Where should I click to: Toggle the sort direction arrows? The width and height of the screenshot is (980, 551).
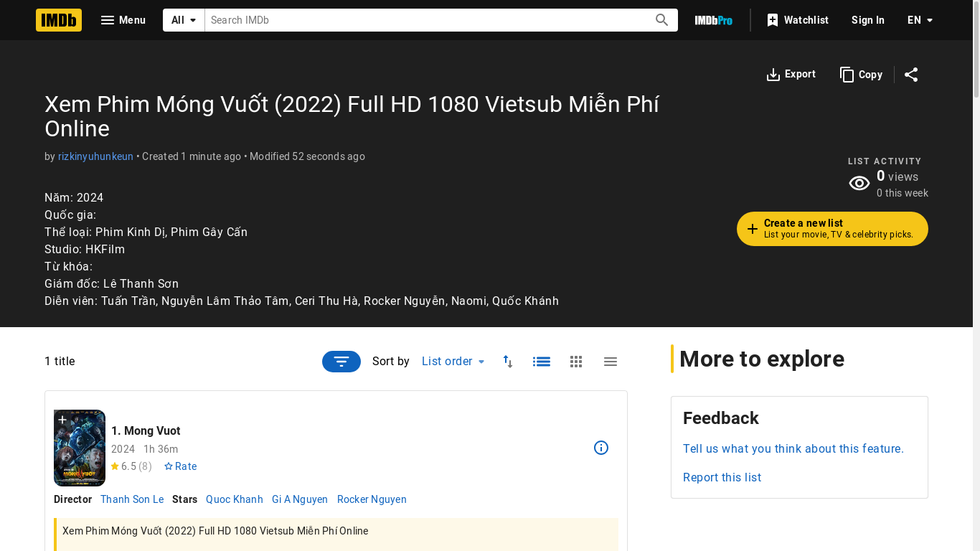(508, 362)
